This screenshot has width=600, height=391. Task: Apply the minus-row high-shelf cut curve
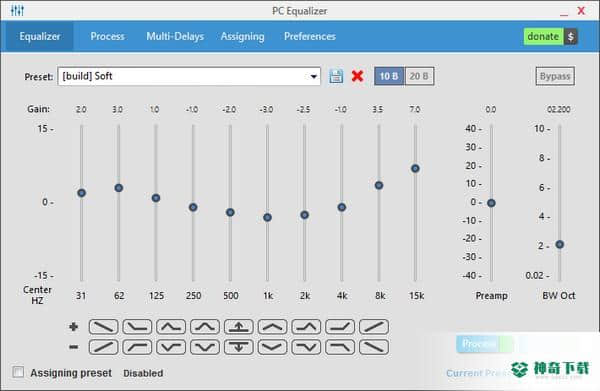click(340, 347)
